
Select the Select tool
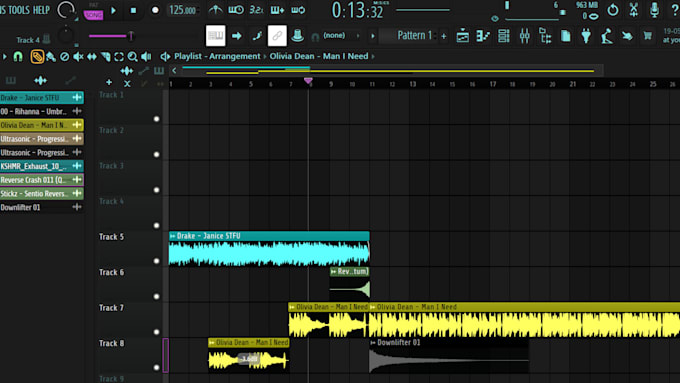point(119,56)
